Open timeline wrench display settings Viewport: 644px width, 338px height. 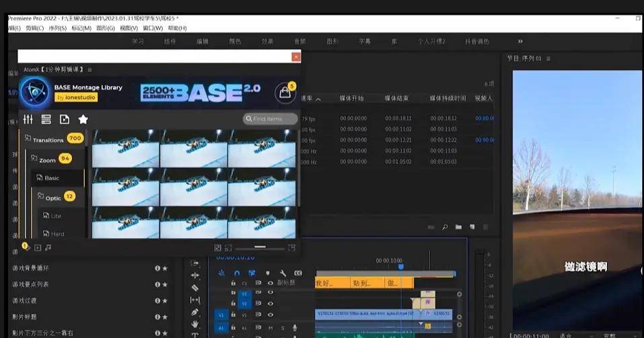pyautogui.click(x=283, y=273)
